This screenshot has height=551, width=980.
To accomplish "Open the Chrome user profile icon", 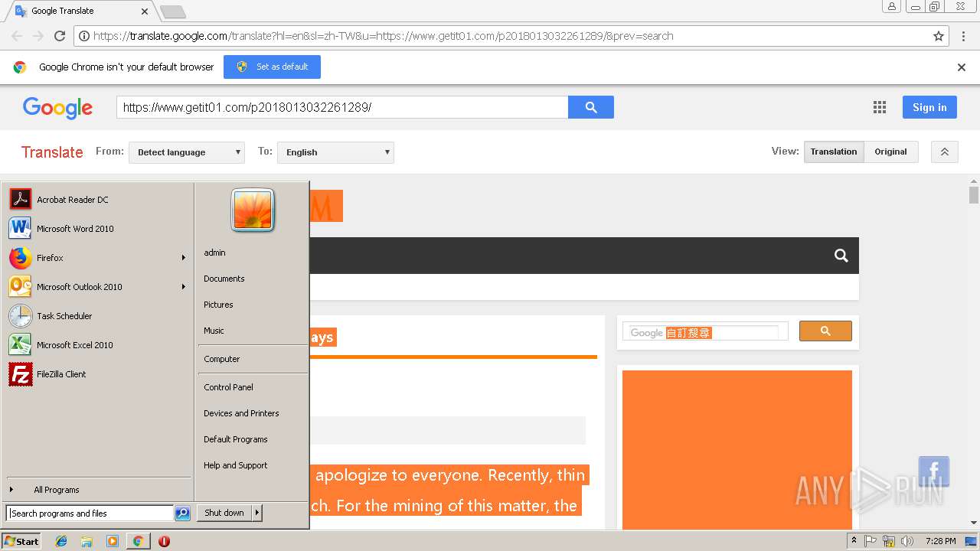I will click(892, 6).
